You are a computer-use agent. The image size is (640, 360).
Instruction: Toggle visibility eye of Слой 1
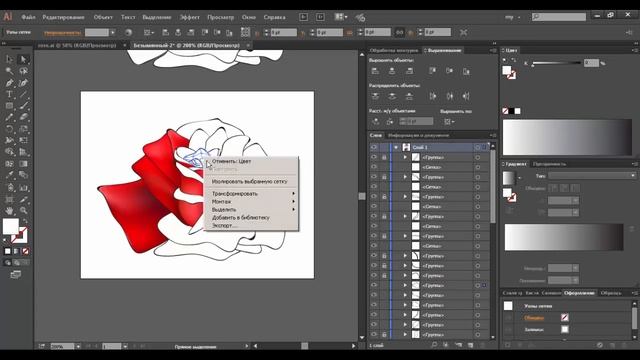(x=374, y=147)
